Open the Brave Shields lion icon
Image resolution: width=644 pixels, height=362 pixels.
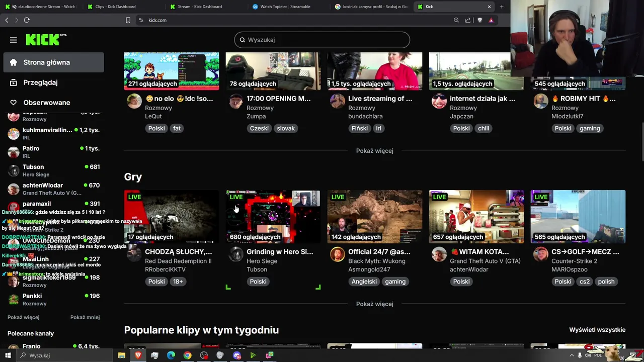pos(479,20)
